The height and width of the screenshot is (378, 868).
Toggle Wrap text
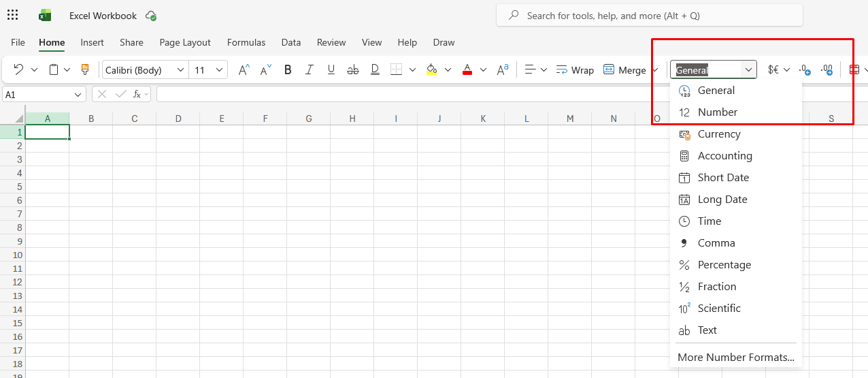pos(575,70)
